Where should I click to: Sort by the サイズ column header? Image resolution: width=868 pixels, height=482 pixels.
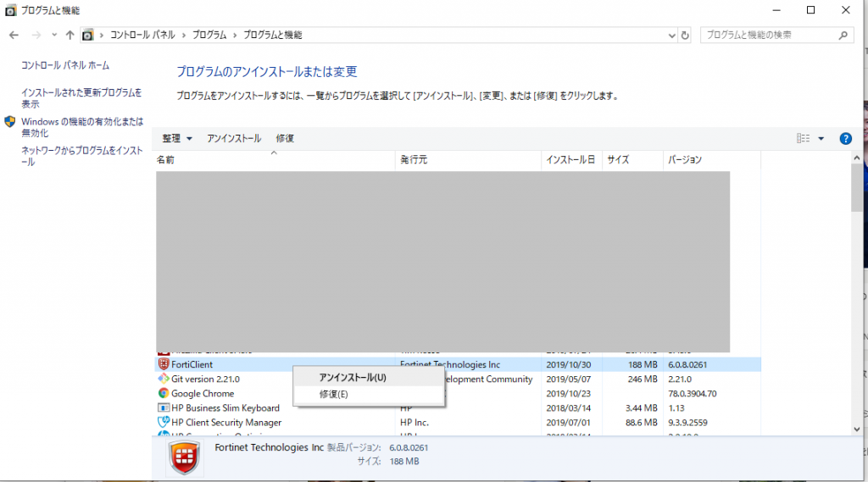coord(632,159)
